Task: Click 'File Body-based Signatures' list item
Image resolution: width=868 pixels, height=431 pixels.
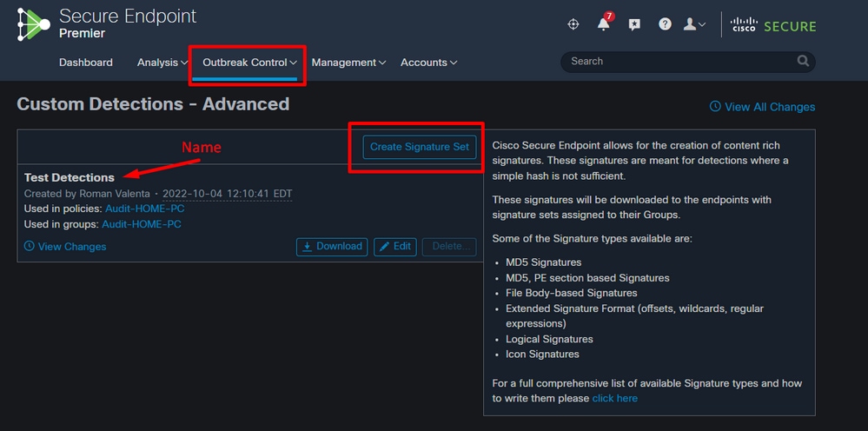Action: point(572,293)
